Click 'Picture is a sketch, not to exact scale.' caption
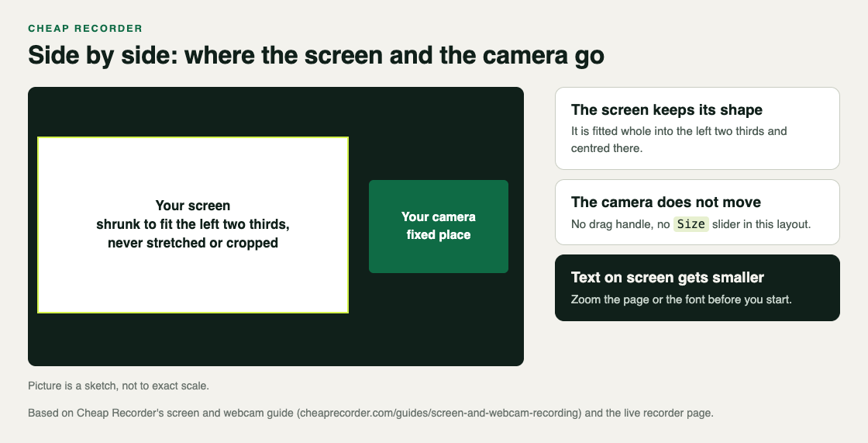 tap(119, 386)
